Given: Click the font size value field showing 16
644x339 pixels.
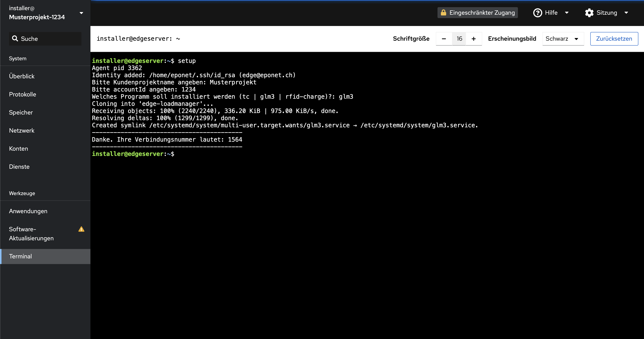Looking at the screenshot, I should coord(459,39).
